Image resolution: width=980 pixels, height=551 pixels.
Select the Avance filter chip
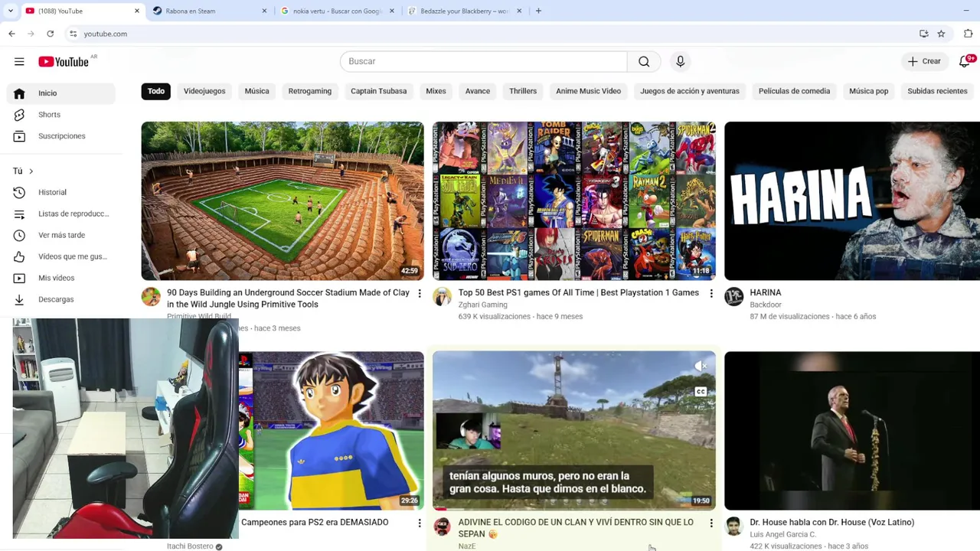(x=478, y=91)
